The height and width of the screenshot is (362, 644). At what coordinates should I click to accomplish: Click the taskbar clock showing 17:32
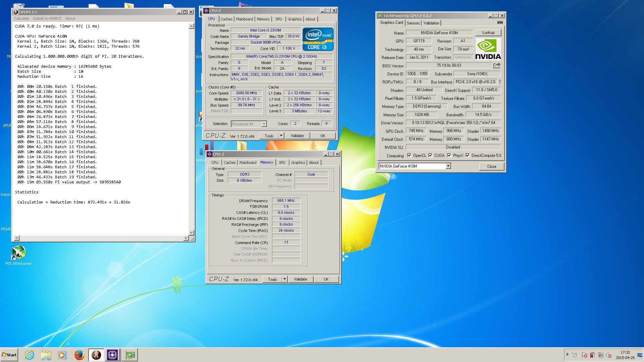625,355
